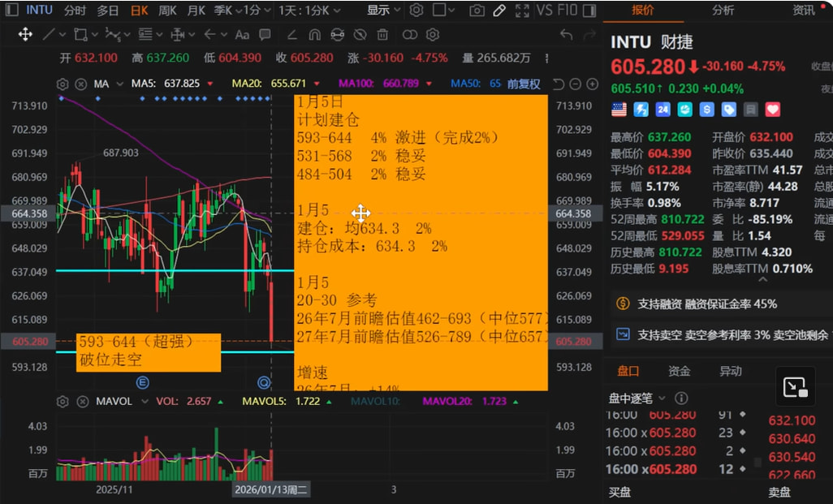Select the trash icon to delete drawings
The height and width of the screenshot is (504, 833).
click(382, 35)
